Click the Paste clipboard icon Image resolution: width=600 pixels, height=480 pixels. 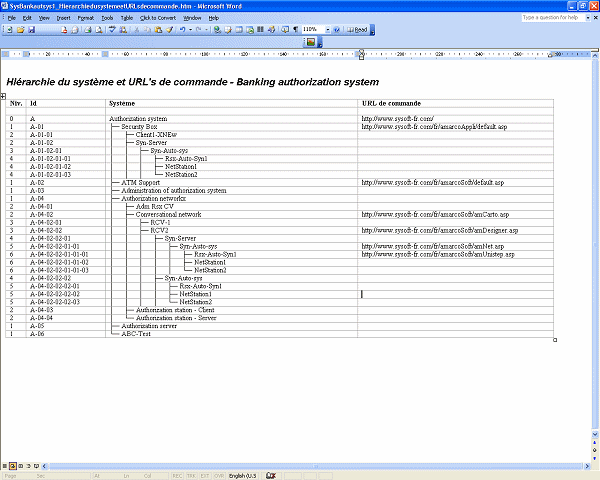pos(158,29)
